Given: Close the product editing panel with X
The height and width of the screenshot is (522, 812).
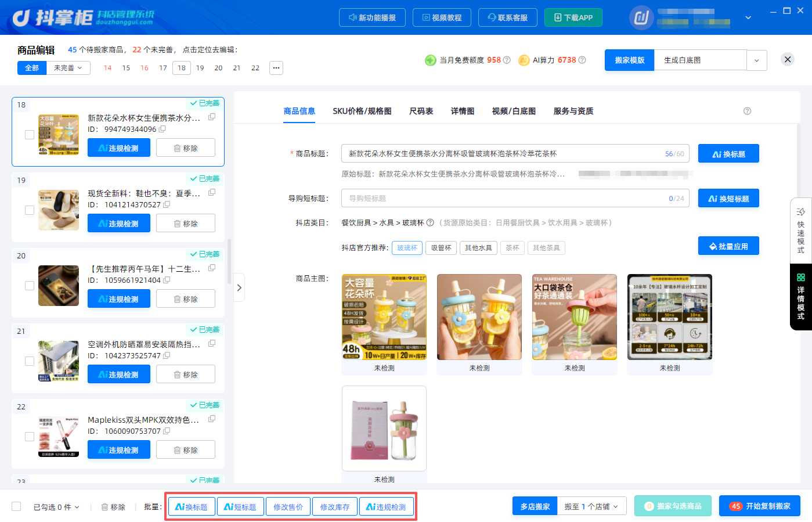Looking at the screenshot, I should click(x=788, y=59).
